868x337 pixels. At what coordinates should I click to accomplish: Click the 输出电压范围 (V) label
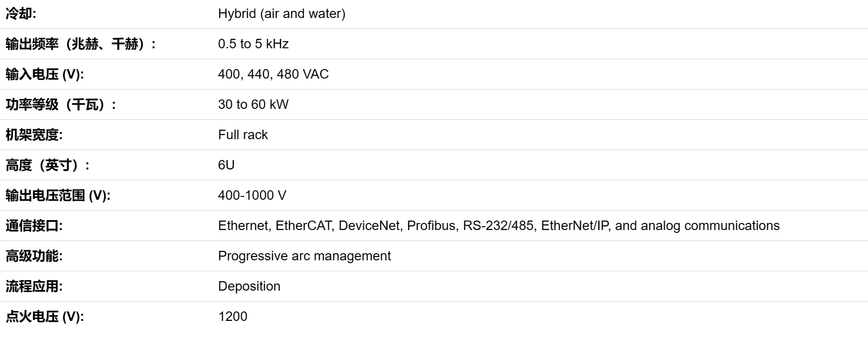pos(58,195)
